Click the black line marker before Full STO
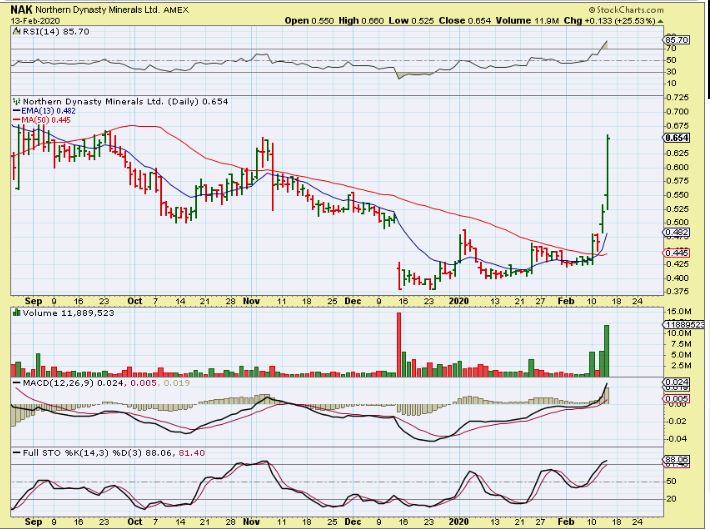Screen dimensions: 710x530 (17, 453)
